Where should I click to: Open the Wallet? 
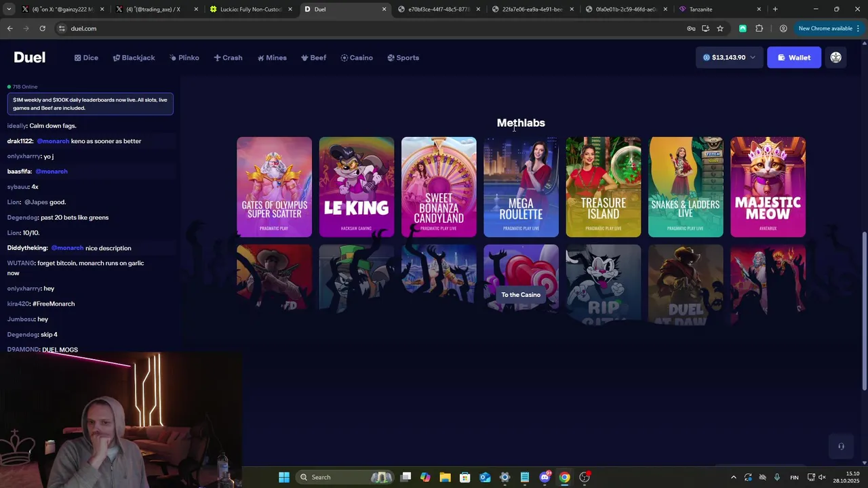click(794, 58)
